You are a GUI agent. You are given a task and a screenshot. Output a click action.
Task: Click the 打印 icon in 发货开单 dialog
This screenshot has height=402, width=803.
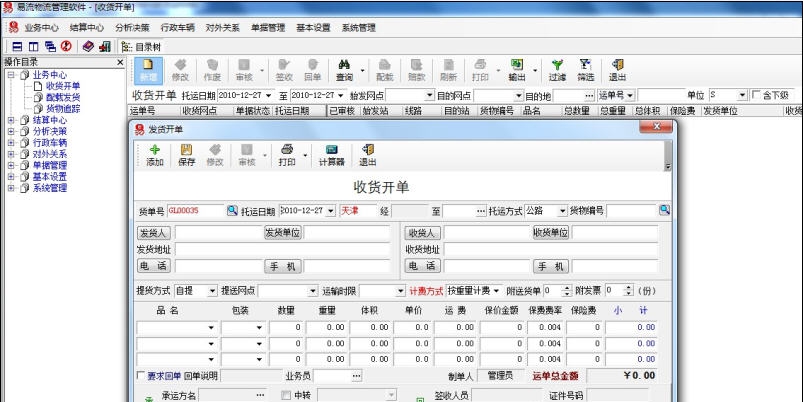(x=287, y=150)
